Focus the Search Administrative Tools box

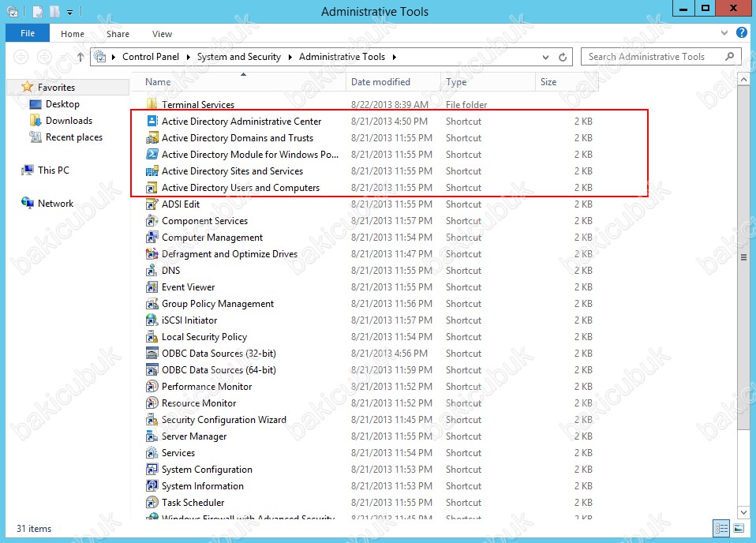pyautogui.click(x=661, y=57)
